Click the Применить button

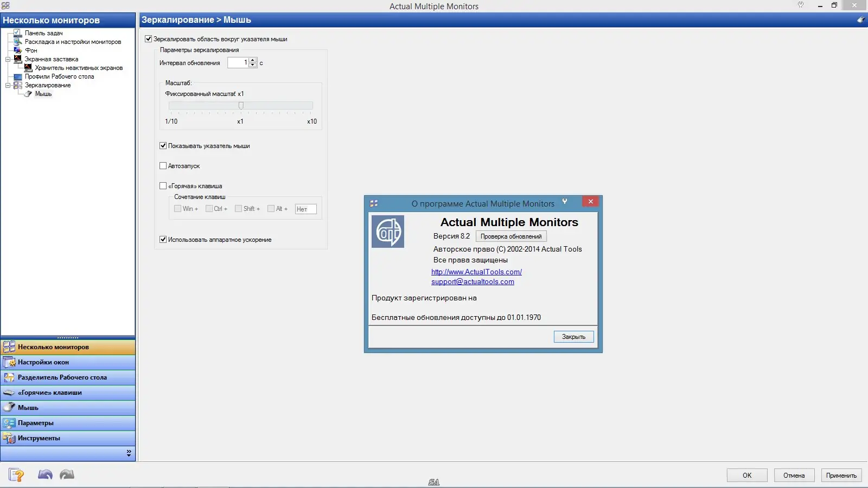[x=841, y=476]
